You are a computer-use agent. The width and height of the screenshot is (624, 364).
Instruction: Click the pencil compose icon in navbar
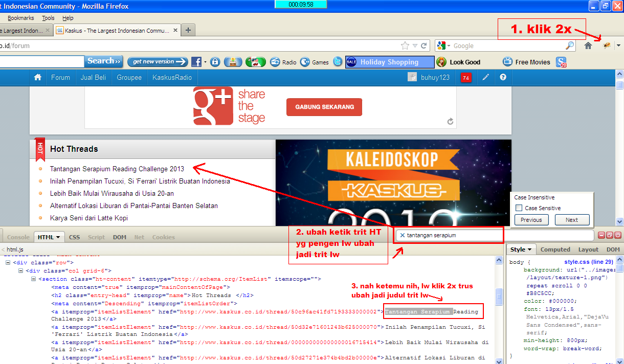(485, 77)
